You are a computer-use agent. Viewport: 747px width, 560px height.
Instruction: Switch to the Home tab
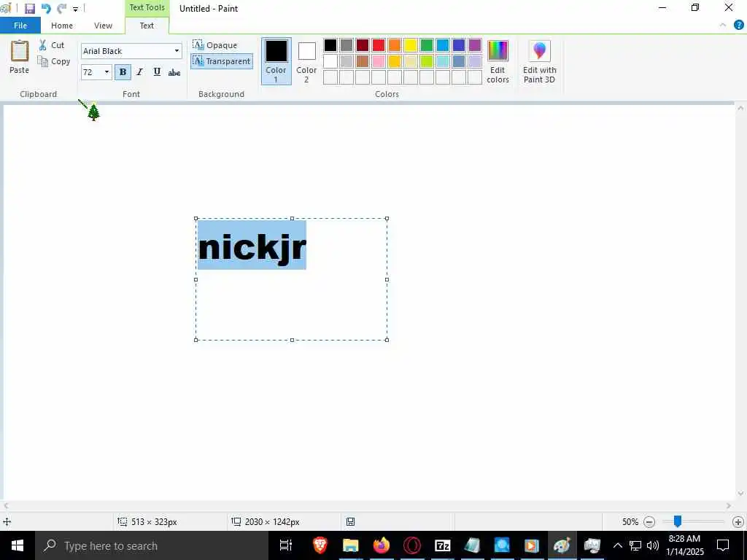62,26
